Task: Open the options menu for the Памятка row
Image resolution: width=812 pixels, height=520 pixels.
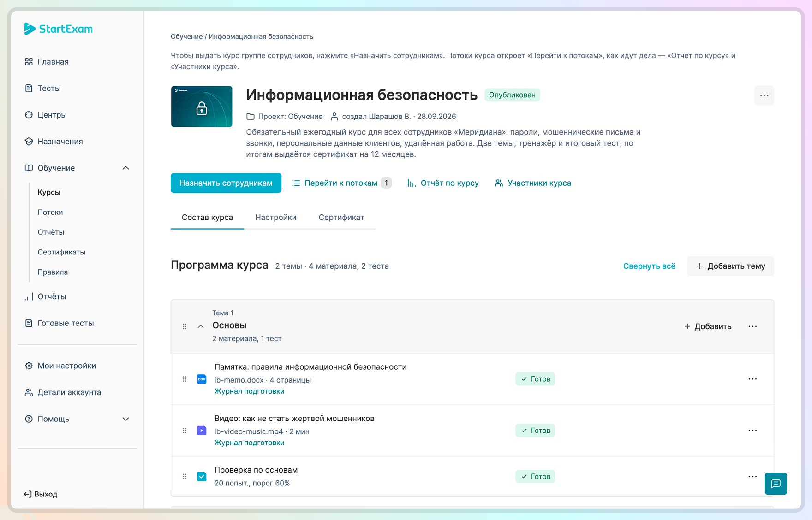Action: [752, 379]
